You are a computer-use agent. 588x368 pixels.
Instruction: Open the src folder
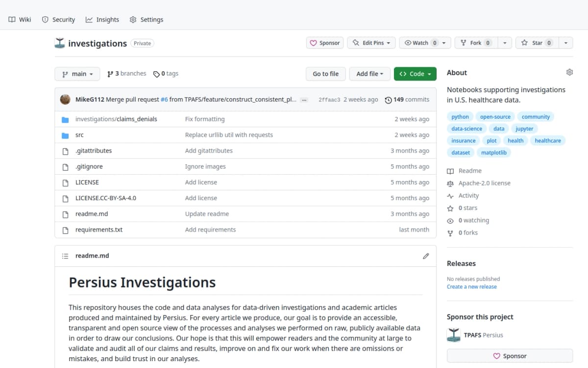tap(79, 135)
